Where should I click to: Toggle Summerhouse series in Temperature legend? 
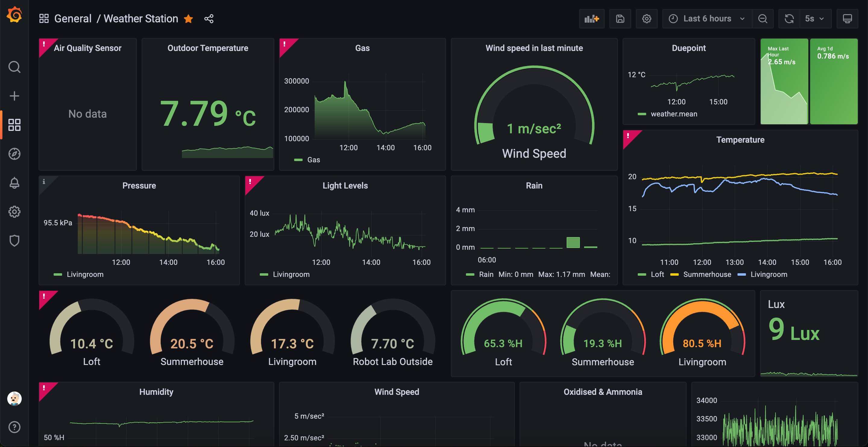tap(707, 274)
